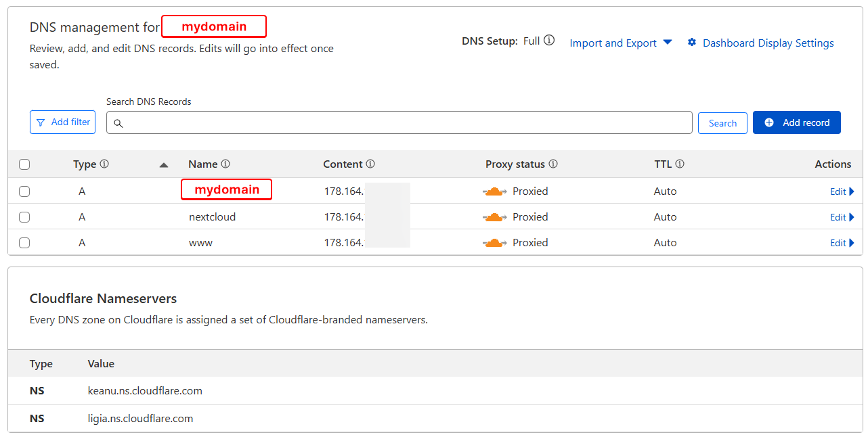
Task: Click the Name column header
Action: pyautogui.click(x=202, y=164)
